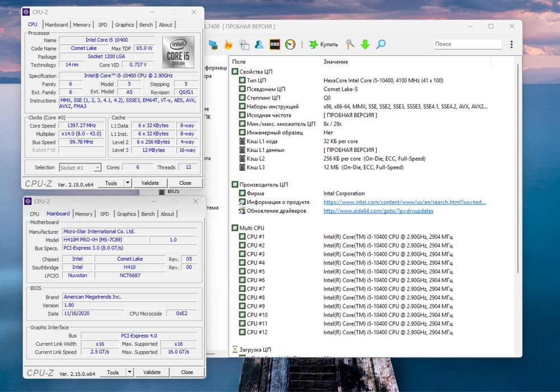Switch to Mainboard tab in top CPU-Z

56,25
